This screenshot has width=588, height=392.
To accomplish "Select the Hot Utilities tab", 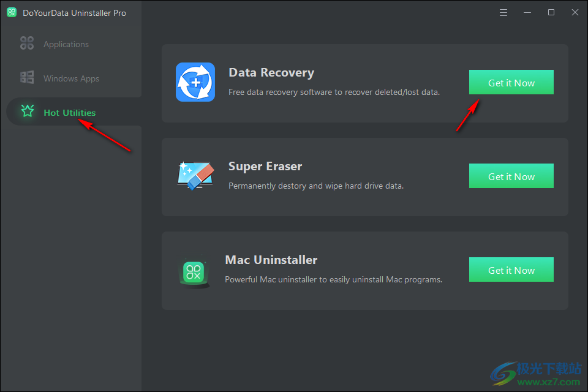I will click(x=74, y=112).
